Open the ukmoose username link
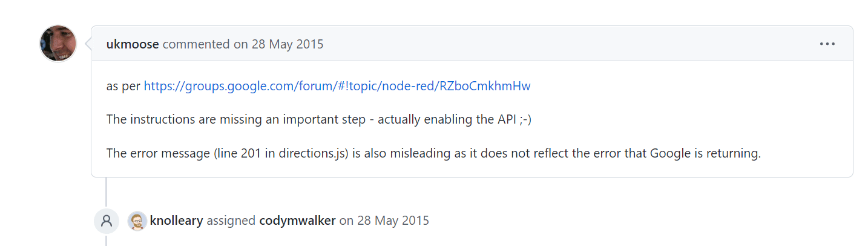The height and width of the screenshot is (246, 868). 133,44
